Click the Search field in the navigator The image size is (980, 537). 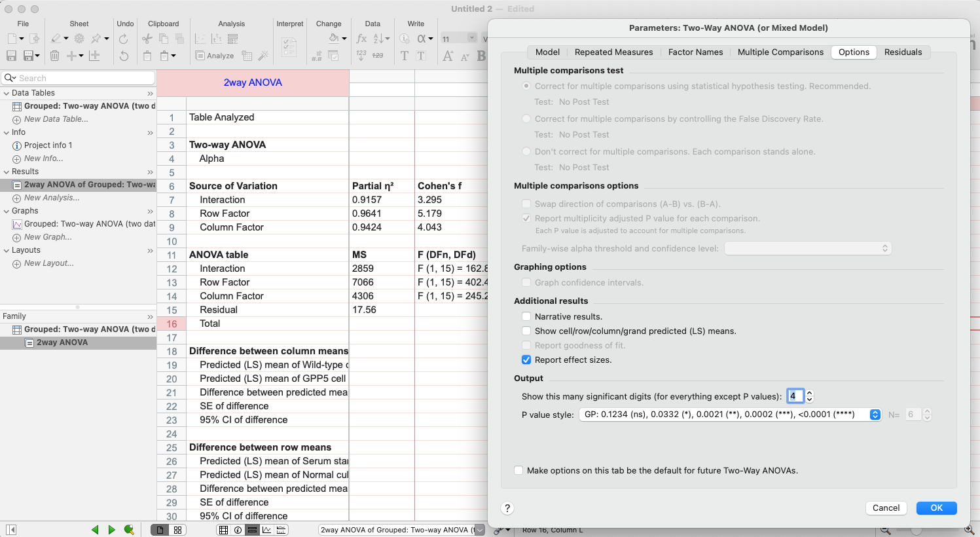tap(79, 78)
